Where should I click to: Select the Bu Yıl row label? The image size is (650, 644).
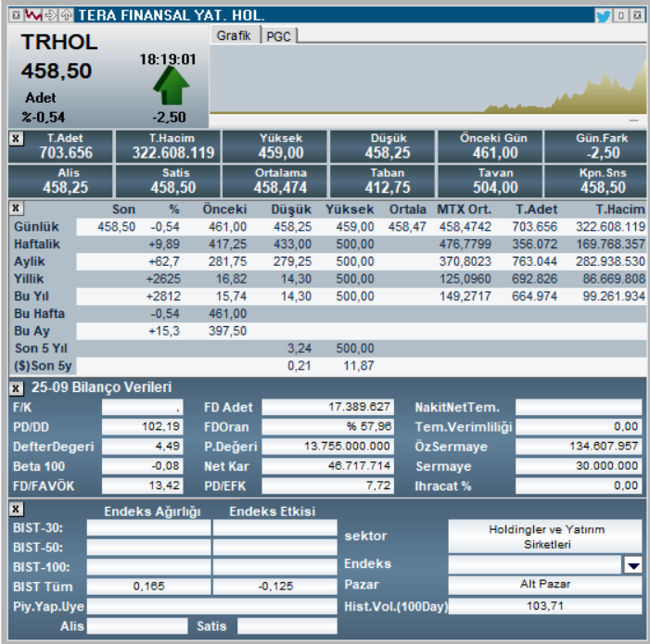pos(32,297)
